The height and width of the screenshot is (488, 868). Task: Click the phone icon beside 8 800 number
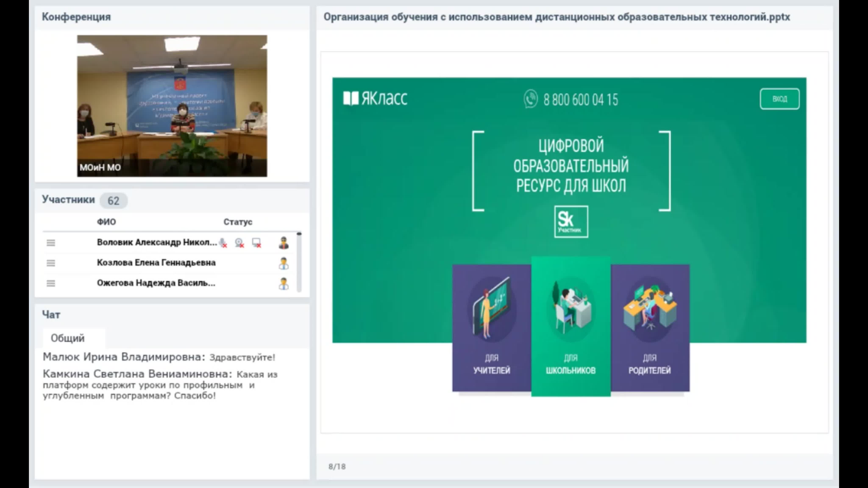[531, 99]
